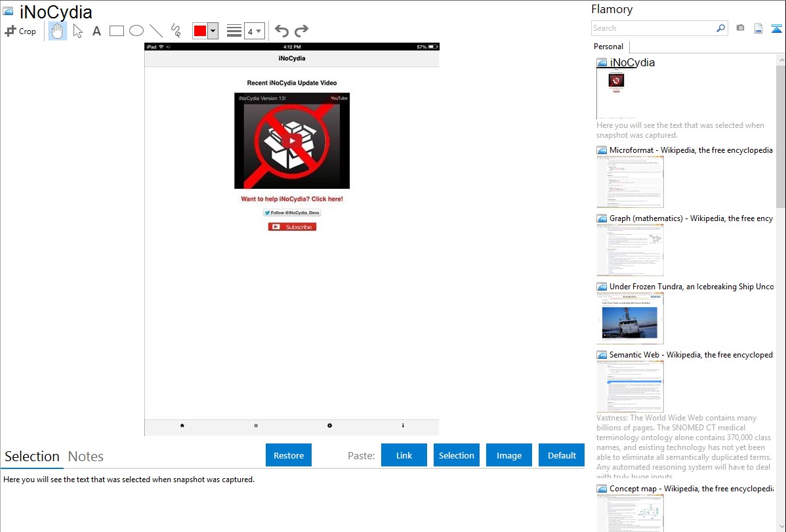Viewport: 786px width, 532px height.
Task: Select the freehand scribble tool
Action: (176, 31)
